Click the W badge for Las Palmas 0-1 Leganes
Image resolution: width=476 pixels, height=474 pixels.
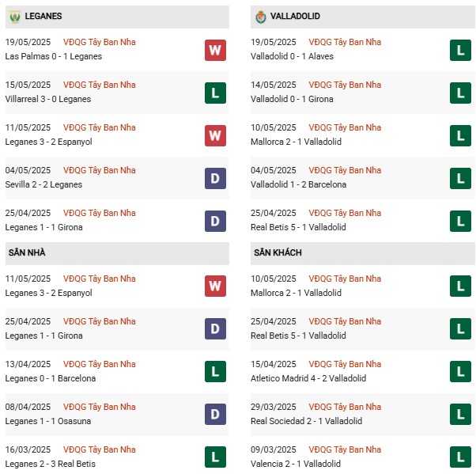tap(215, 50)
